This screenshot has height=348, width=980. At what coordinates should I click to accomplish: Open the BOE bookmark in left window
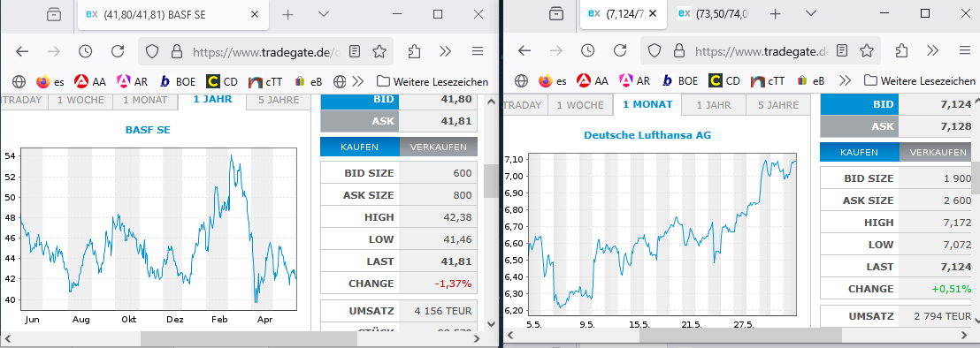(x=178, y=81)
